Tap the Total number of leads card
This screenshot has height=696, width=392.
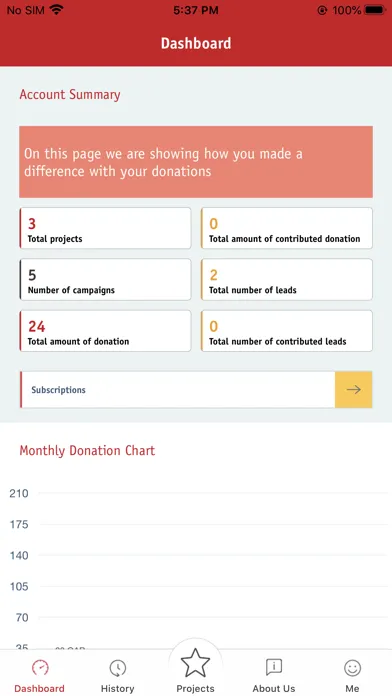[287, 280]
